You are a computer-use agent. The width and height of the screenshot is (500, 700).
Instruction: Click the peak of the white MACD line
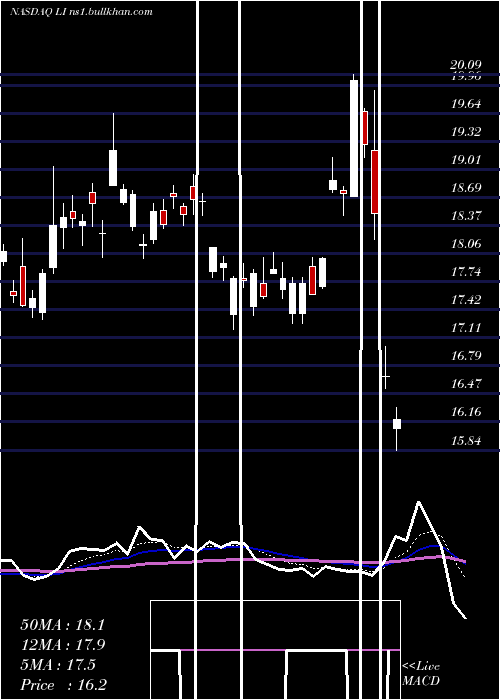[419, 502]
